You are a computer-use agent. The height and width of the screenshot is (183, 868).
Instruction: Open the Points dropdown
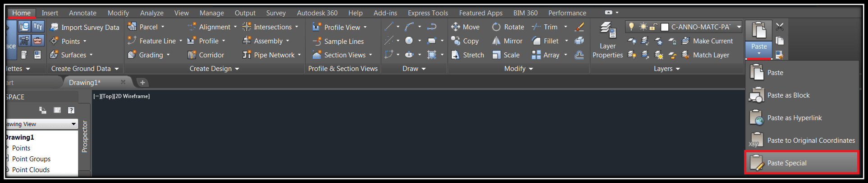pyautogui.click(x=69, y=41)
